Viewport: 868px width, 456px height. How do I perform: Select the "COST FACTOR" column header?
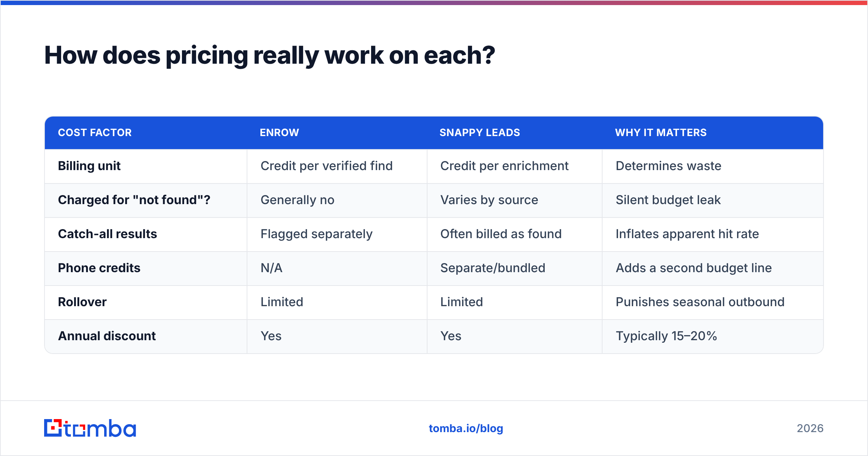point(95,132)
